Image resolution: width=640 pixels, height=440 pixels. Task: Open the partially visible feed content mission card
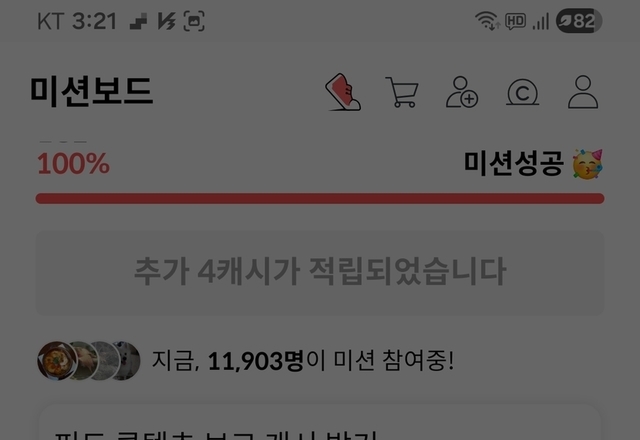(x=320, y=422)
